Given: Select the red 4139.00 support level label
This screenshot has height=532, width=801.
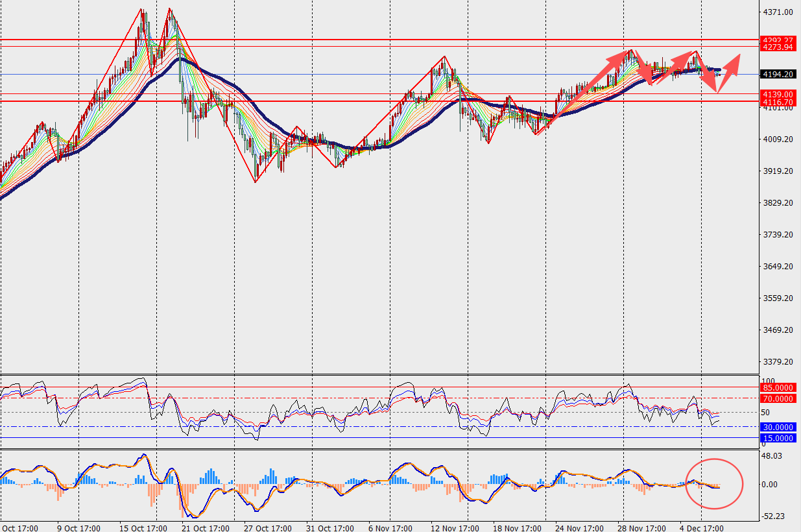Looking at the screenshot, I should (778, 95).
